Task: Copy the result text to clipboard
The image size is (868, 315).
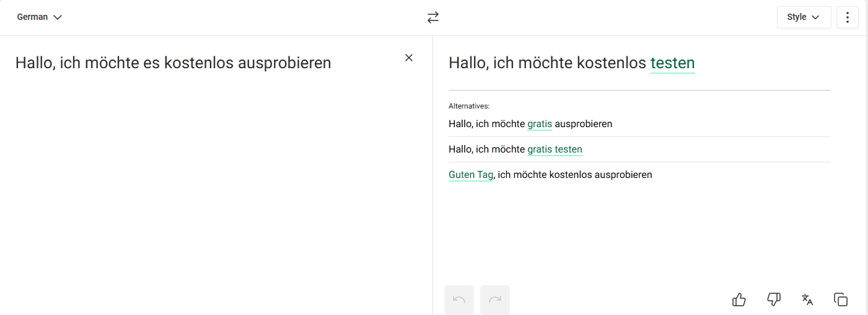Action: click(x=841, y=300)
